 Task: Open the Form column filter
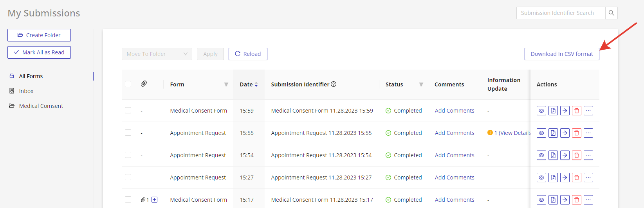click(226, 84)
